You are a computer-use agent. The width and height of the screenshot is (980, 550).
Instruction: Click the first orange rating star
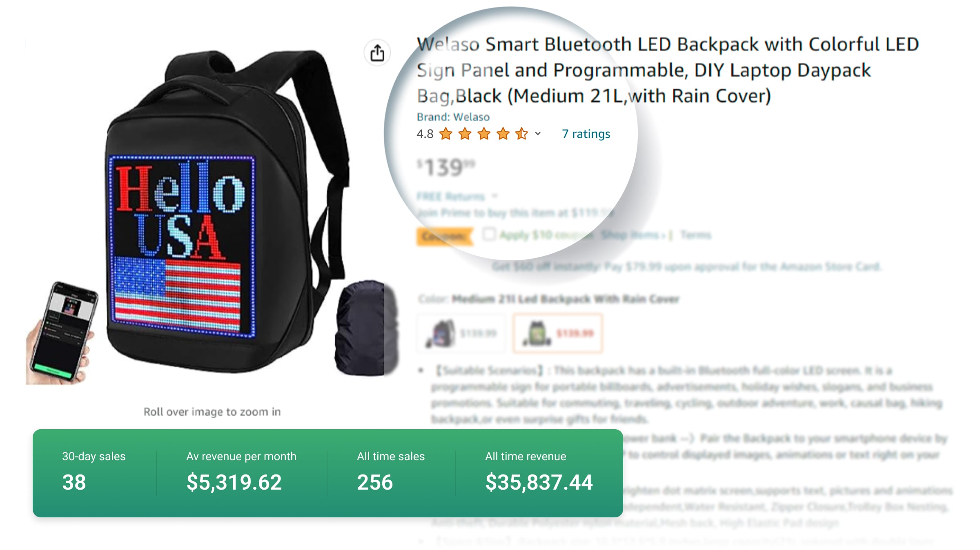445,134
